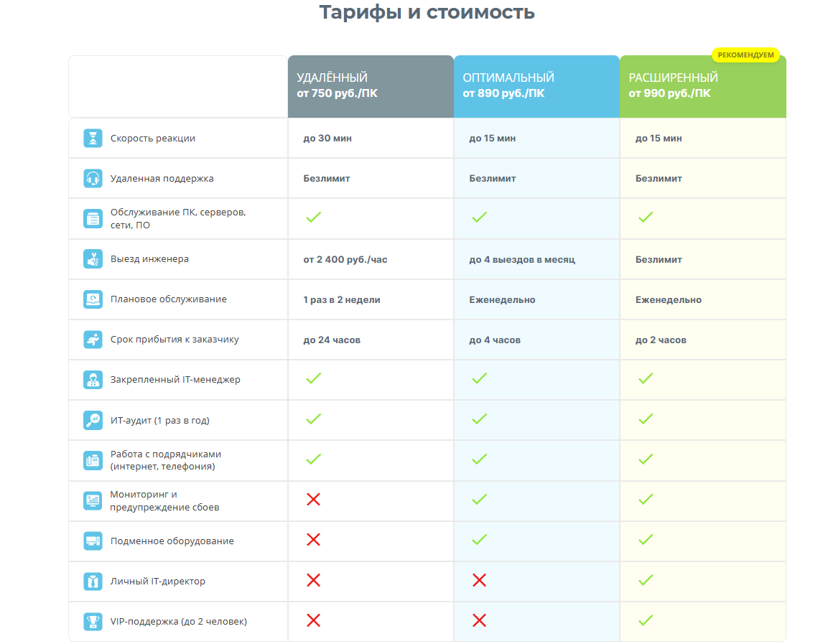Click the fax icon for Работа с подрядчиками
Screen dimensions: 818x644
[93, 460]
